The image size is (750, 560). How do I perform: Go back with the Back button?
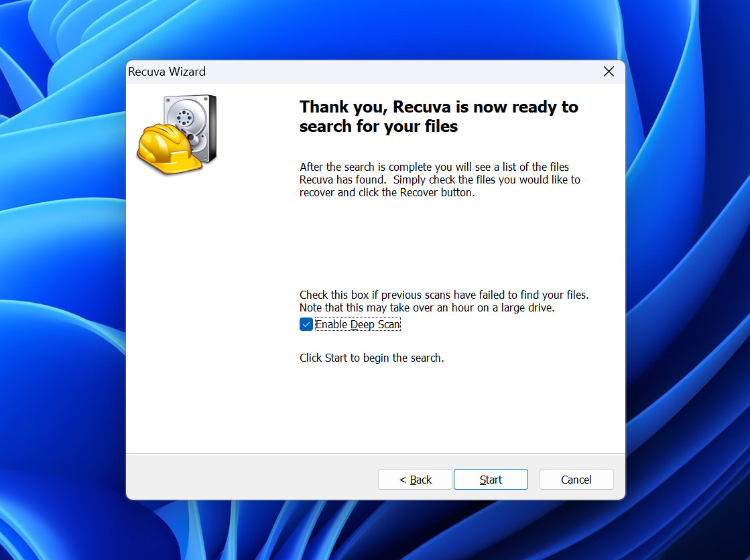tap(415, 479)
